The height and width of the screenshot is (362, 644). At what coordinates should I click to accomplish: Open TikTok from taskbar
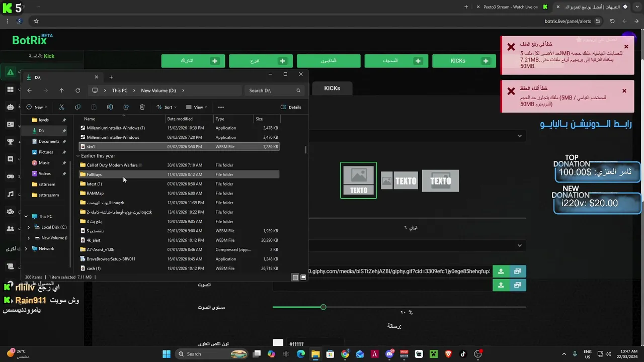click(463, 354)
